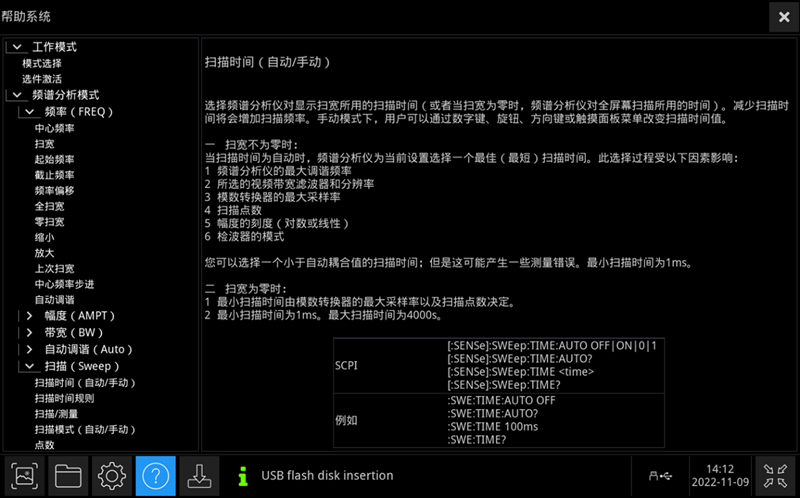Open the screenshot capture icon
The height and width of the screenshot is (498, 800).
click(26, 475)
